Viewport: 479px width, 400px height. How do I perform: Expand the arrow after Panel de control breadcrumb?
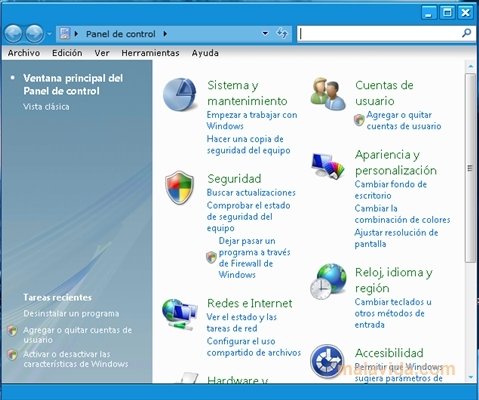[x=165, y=34]
